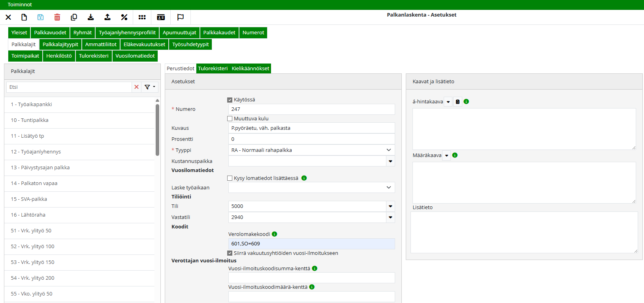This screenshot has height=303, width=644.
Task: Show info for Kysy lomatiedot lisättäessä
Action: point(304,178)
